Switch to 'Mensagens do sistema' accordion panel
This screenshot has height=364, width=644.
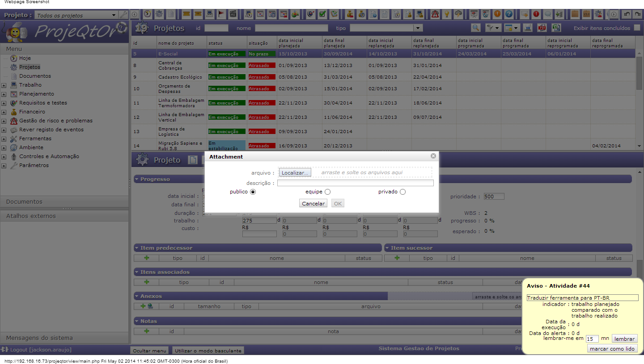pos(39,338)
